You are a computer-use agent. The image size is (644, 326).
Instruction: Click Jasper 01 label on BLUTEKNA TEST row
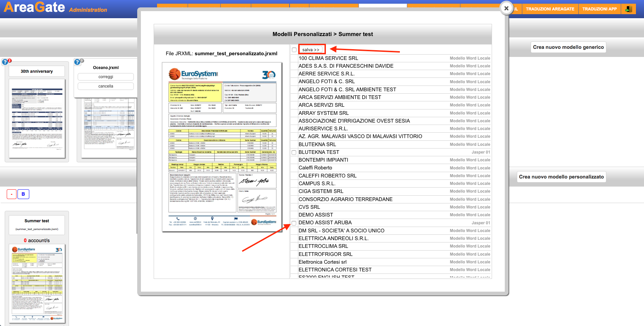coord(481,152)
